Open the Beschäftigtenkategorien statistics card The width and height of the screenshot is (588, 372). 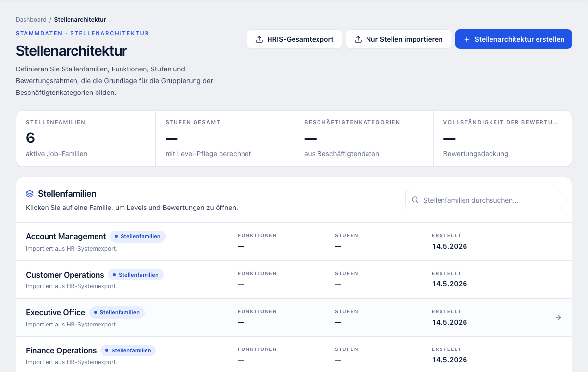point(364,139)
